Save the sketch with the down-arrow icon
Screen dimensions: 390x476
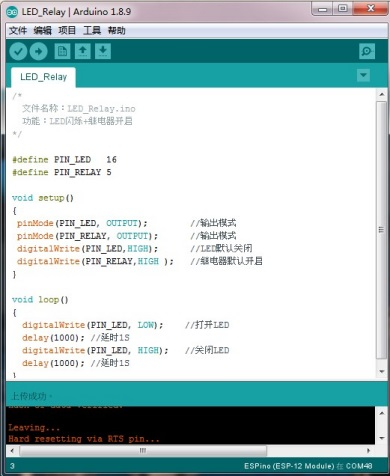click(x=103, y=51)
